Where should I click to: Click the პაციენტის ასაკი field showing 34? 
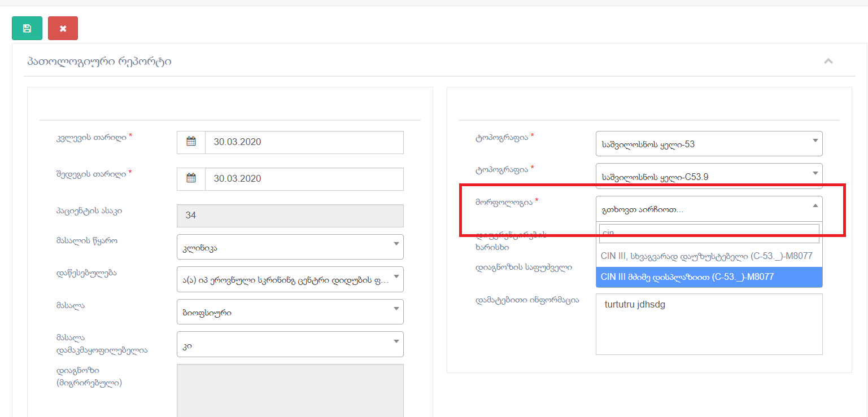290,216
